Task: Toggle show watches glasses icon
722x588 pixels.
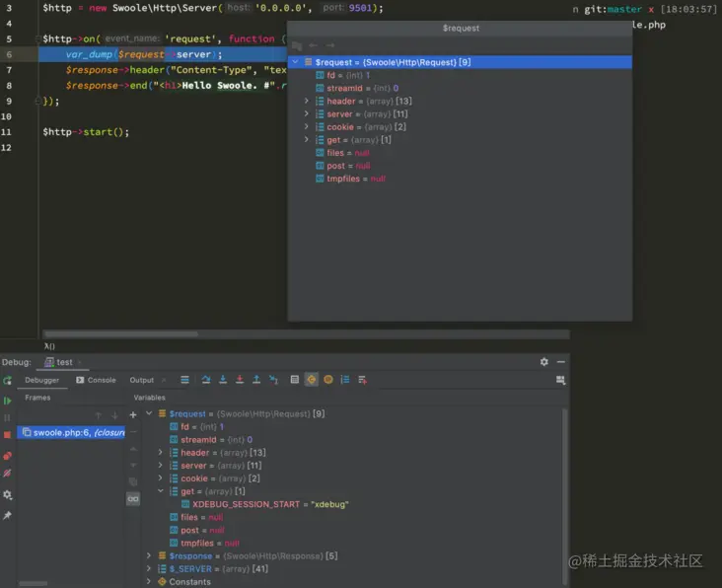Action: click(x=133, y=499)
